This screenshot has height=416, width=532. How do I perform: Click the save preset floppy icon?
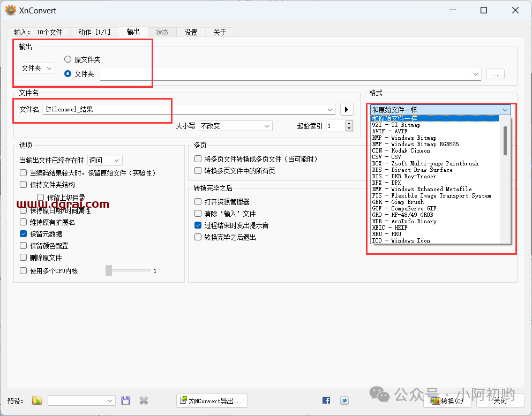(x=125, y=400)
